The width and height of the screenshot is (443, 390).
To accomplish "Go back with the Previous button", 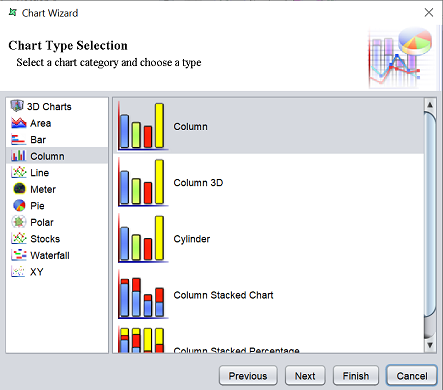I will (248, 376).
